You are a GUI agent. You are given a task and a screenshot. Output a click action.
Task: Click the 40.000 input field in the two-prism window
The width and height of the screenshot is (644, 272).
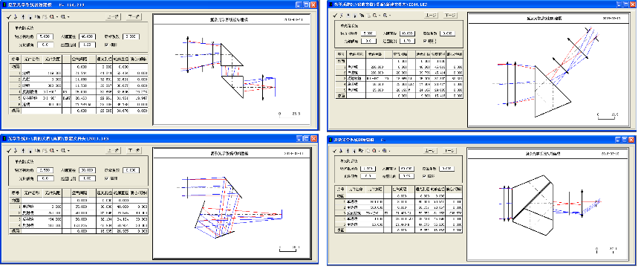coord(87,36)
